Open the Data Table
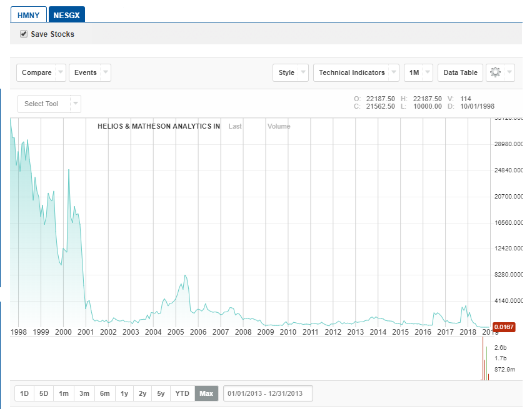The image size is (532, 409). coord(460,72)
